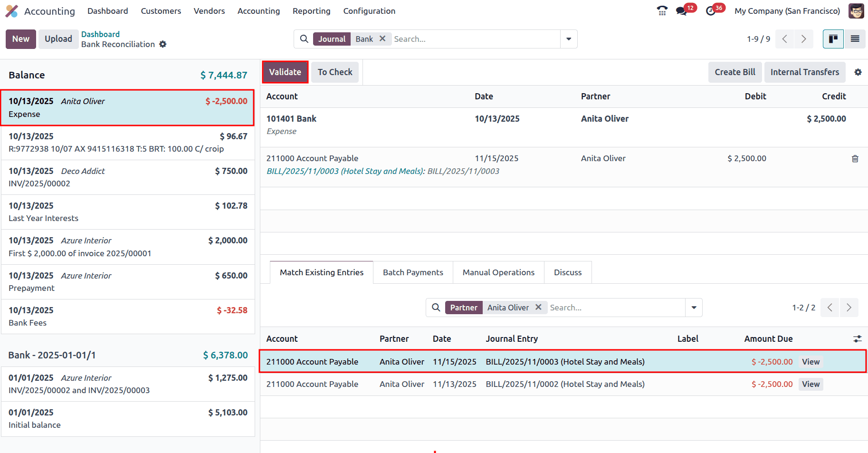The image size is (868, 453).
Task: Open the softphone dialer icon
Action: 662,10
